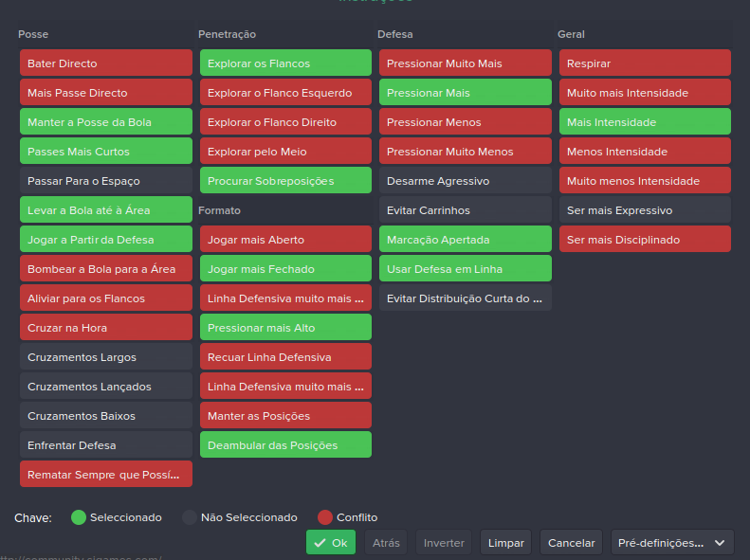Image resolution: width=750 pixels, height=560 pixels.
Task: Select Explorar pelo Meio
Action: [x=285, y=151]
